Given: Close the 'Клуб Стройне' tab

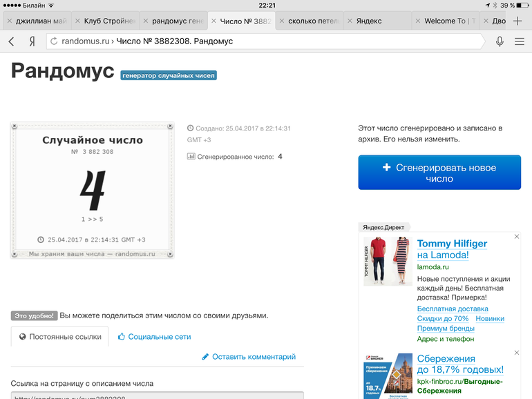Looking at the screenshot, I should tap(77, 21).
